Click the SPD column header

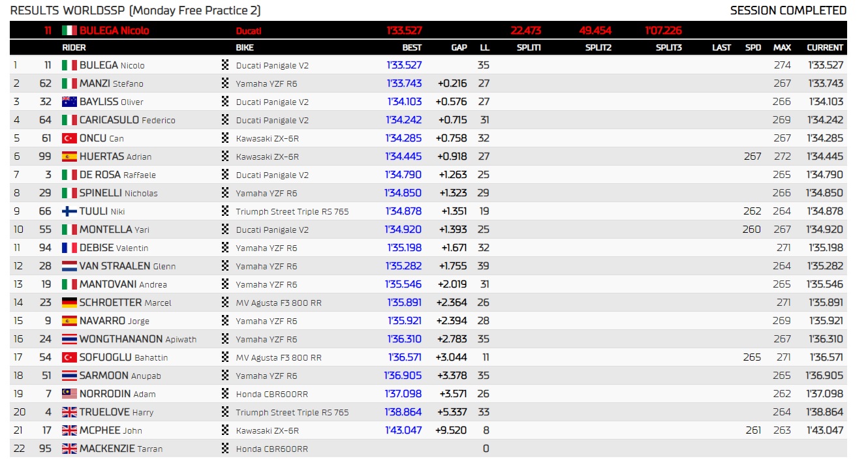click(x=753, y=48)
